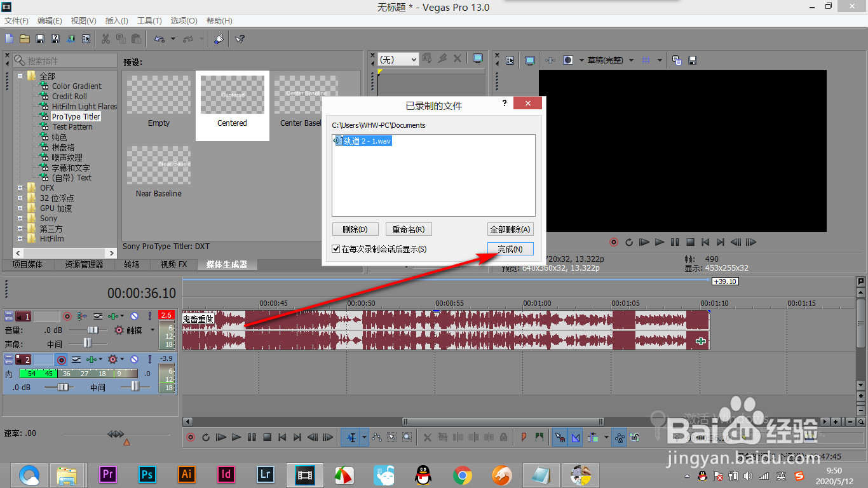Image resolution: width=868 pixels, height=488 pixels.
Task: Select the Envelope edit tool
Action: 377,437
